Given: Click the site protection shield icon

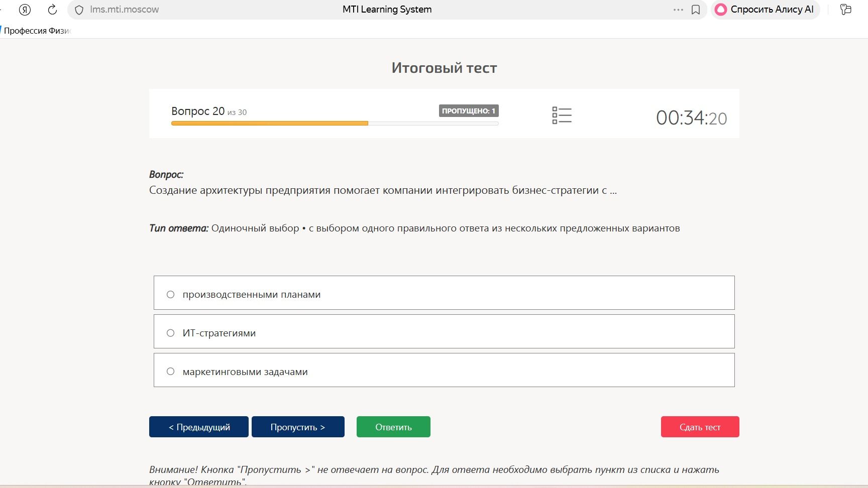Looking at the screenshot, I should 79,10.
